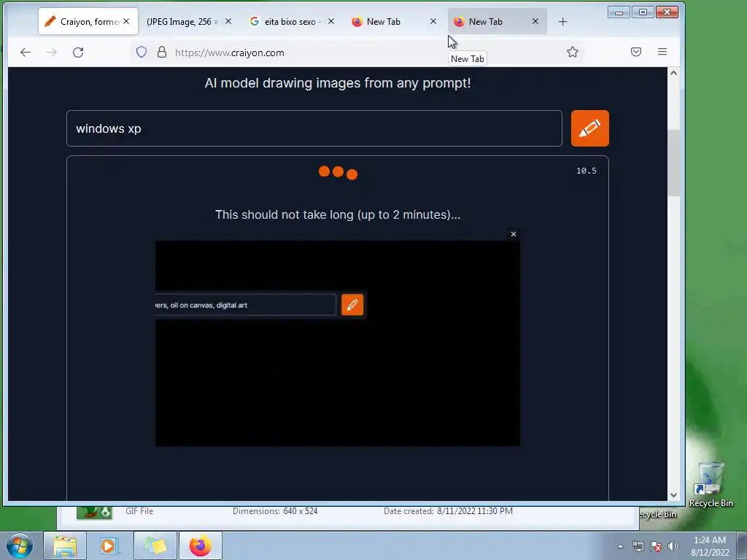The width and height of the screenshot is (747, 560).
Task: Click the network status tray icon
Action: pyautogui.click(x=638, y=546)
